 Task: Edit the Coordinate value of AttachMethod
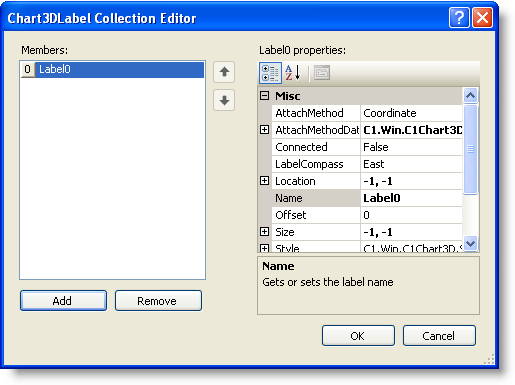411,113
